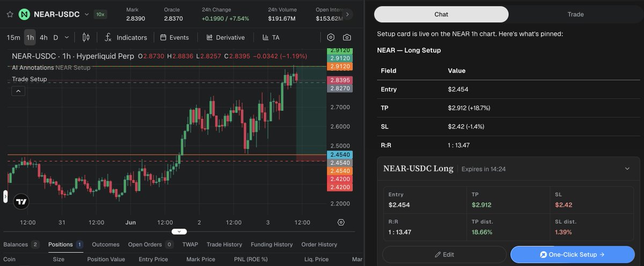This screenshot has height=266, width=644.
Task: Click the Edit setup button
Action: pyautogui.click(x=444, y=255)
